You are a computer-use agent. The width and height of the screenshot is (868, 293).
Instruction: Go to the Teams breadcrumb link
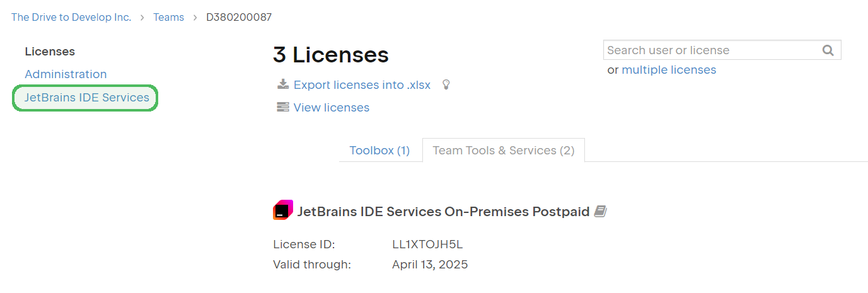(168, 17)
